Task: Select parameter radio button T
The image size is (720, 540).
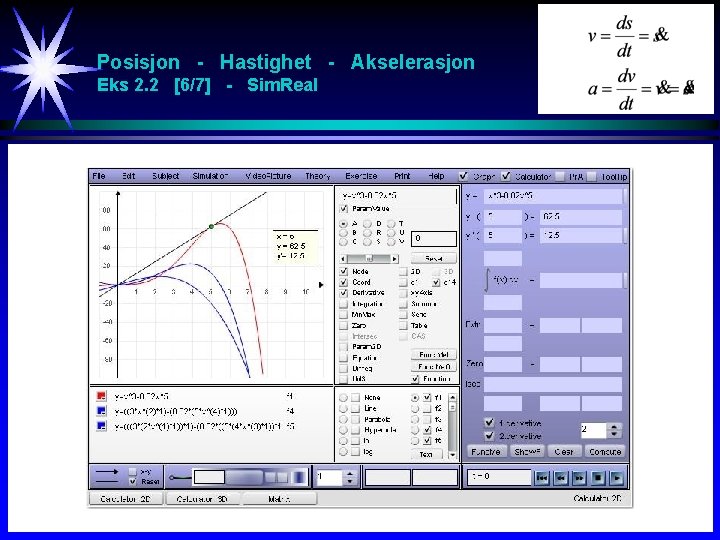Action: pos(391,224)
